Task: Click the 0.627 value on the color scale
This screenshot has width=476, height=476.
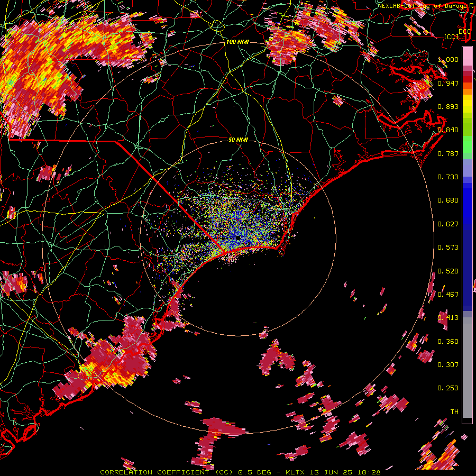Action: coord(448,224)
